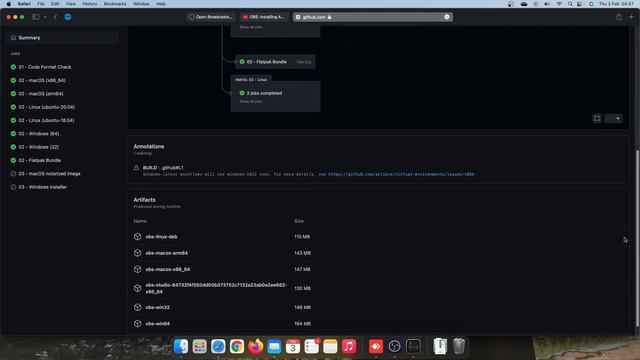Click the 119 MB size of obs-linux-deb
The image size is (640, 360).
point(302,237)
